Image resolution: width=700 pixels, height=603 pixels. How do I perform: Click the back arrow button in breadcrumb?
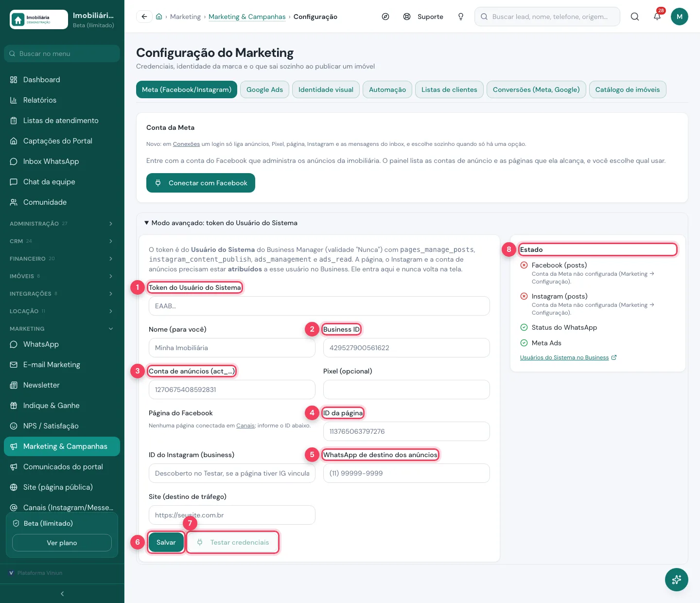pos(144,17)
